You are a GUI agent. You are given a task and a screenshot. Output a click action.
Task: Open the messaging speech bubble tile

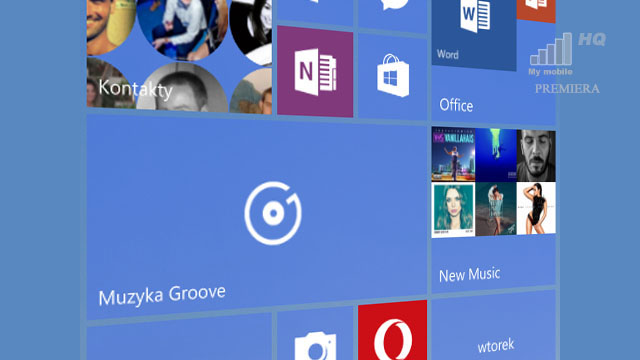393,15
